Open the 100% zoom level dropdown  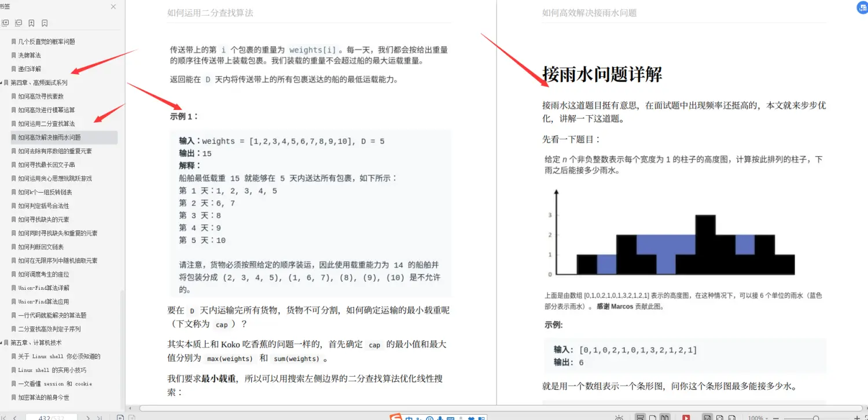pyautogui.click(x=760, y=417)
